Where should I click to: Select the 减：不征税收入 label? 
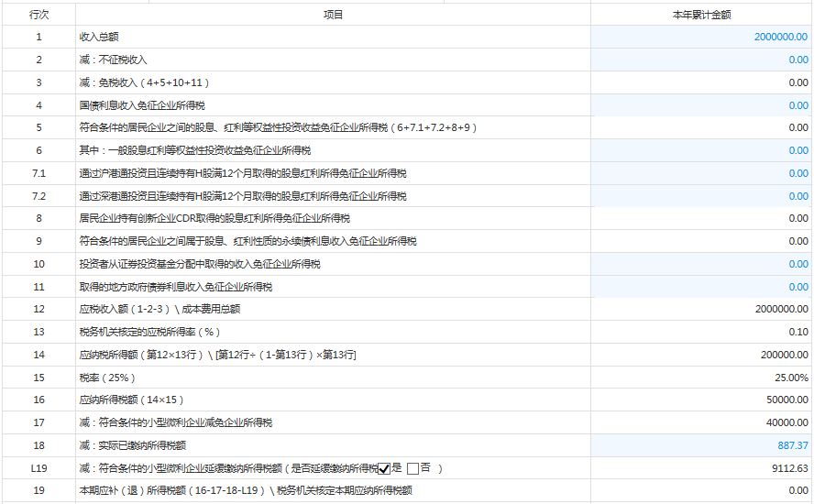coord(113,60)
